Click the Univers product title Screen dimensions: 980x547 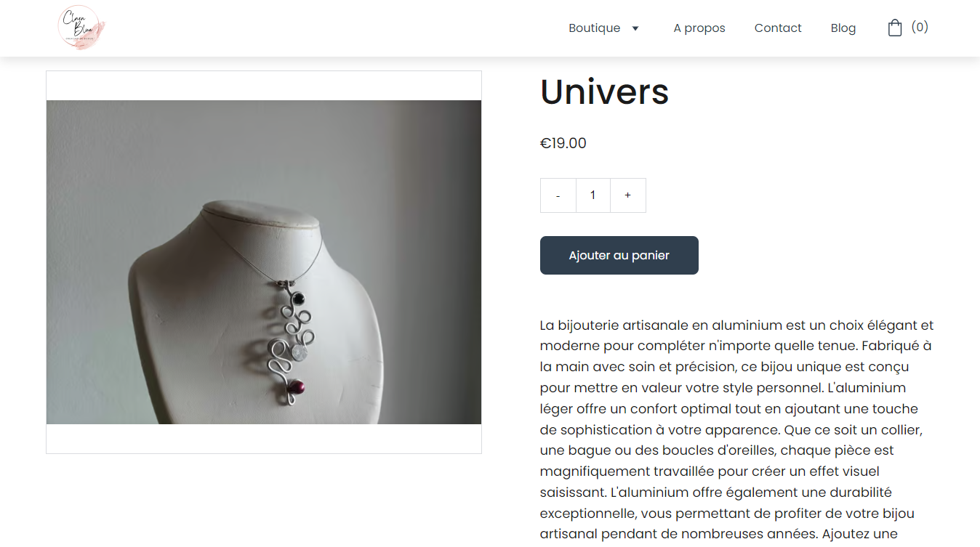pos(604,92)
